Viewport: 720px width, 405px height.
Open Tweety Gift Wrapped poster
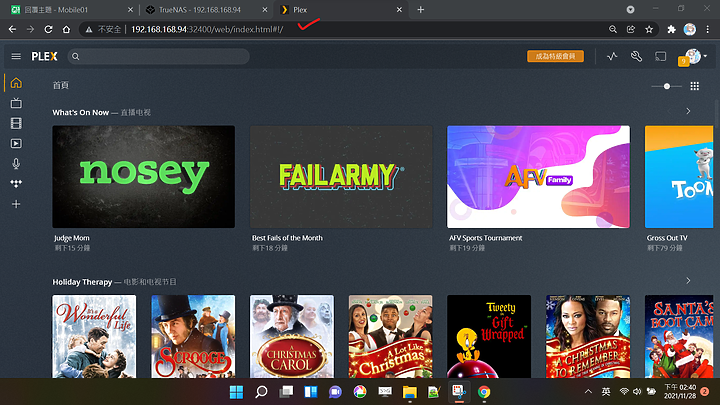tap(489, 337)
